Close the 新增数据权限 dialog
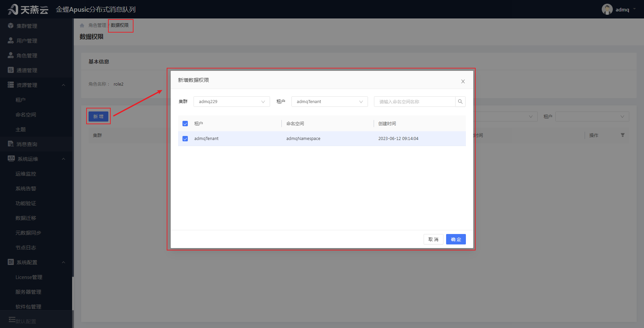The image size is (644, 328). coord(463,82)
